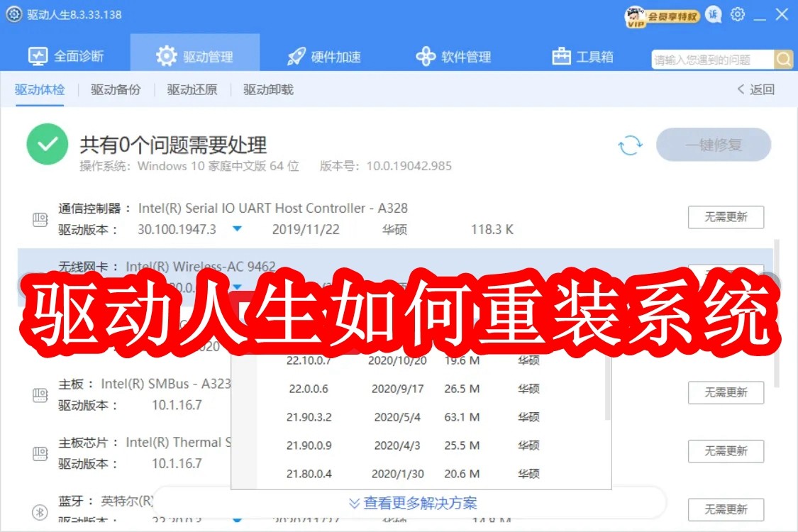Select the 主板 device icon
This screenshot has width=798, height=532.
pos(40,395)
